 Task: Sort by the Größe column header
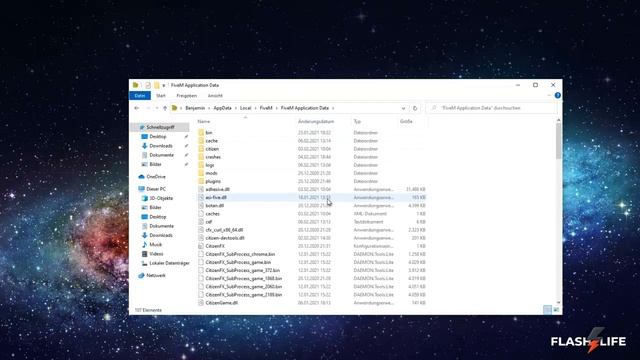pyautogui.click(x=406, y=122)
